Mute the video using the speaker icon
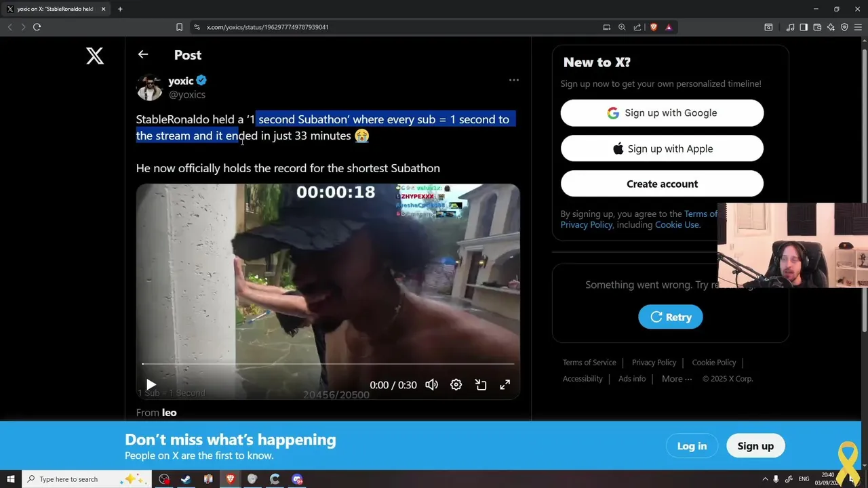The image size is (868, 488). [431, 385]
